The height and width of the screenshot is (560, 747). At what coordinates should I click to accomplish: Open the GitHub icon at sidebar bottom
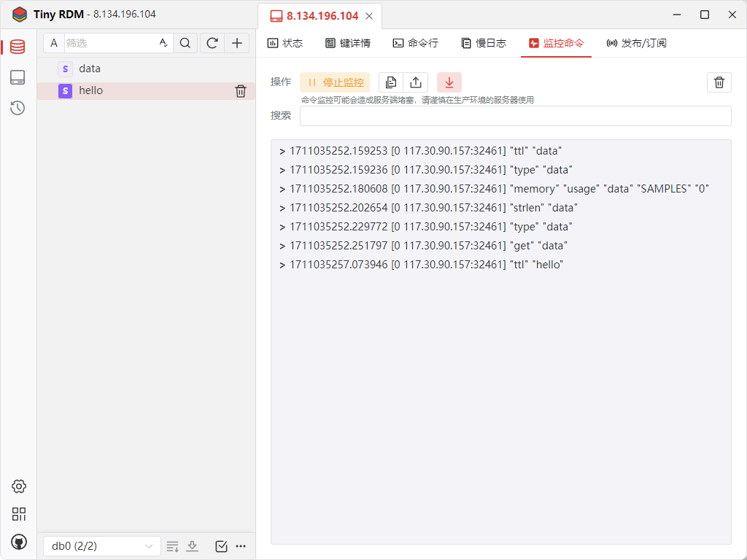click(x=19, y=542)
